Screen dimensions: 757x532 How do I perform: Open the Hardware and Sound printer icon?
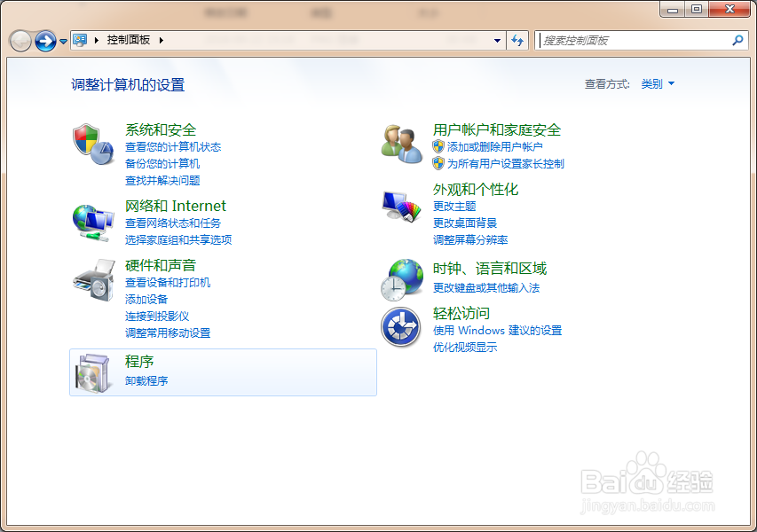coord(94,280)
